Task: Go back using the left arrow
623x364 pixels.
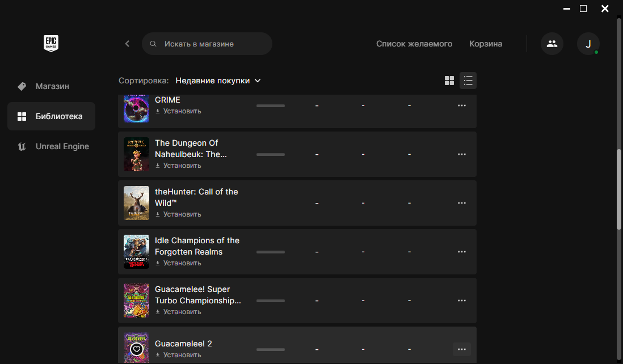Action: (x=127, y=44)
